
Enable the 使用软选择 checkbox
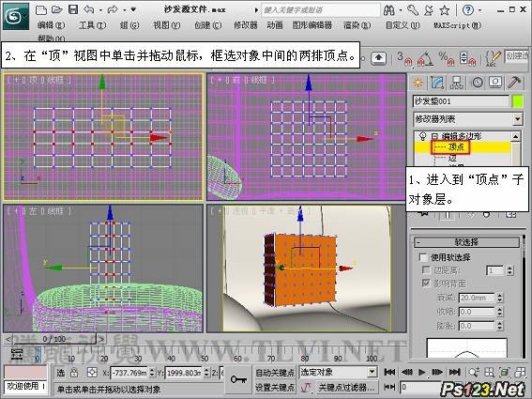[x=423, y=257]
